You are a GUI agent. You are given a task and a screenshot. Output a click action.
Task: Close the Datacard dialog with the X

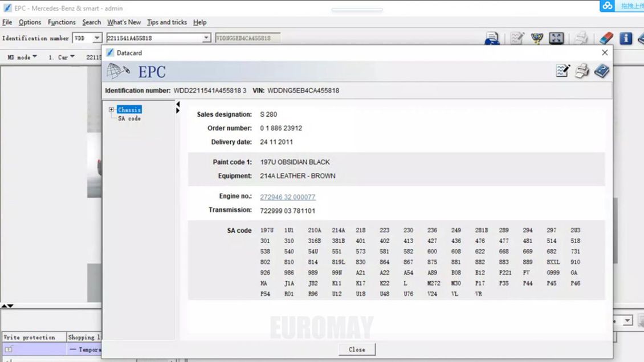point(605,52)
